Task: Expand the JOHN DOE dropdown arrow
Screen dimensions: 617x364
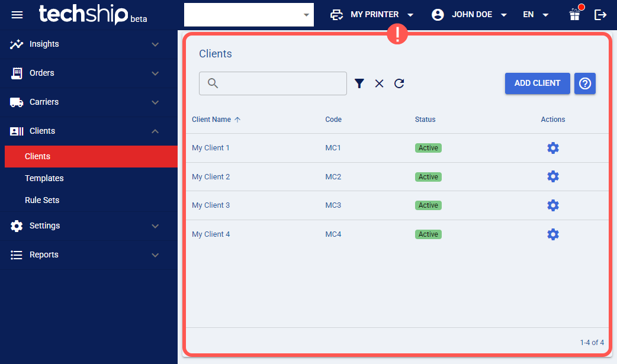Action: pyautogui.click(x=504, y=15)
